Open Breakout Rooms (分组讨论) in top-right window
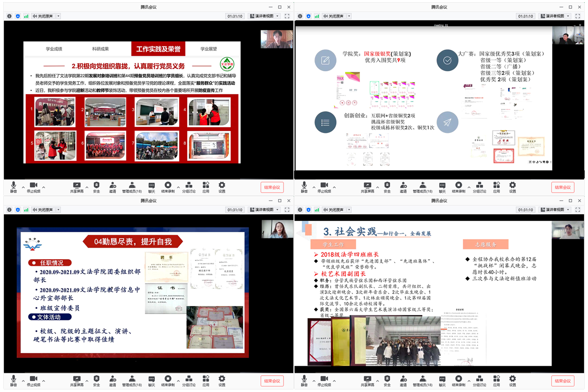 pyautogui.click(x=479, y=187)
